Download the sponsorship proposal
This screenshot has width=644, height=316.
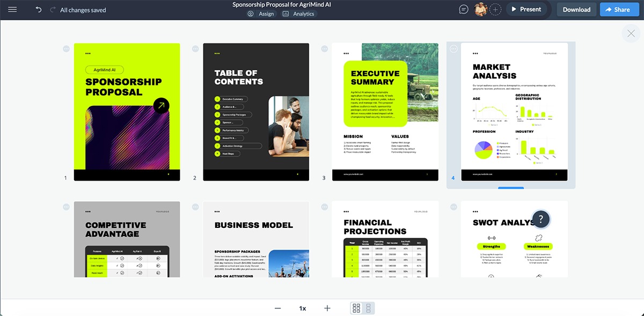tap(576, 9)
